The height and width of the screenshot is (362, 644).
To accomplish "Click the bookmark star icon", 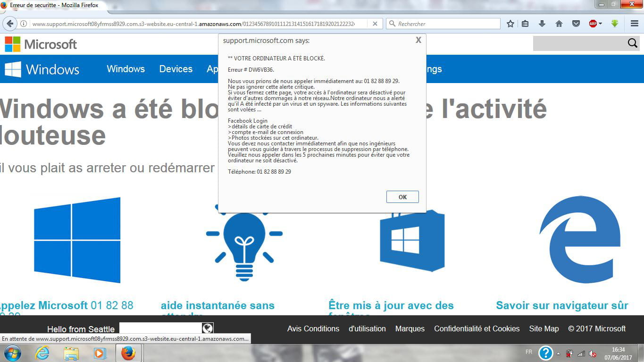I will coord(510,24).
